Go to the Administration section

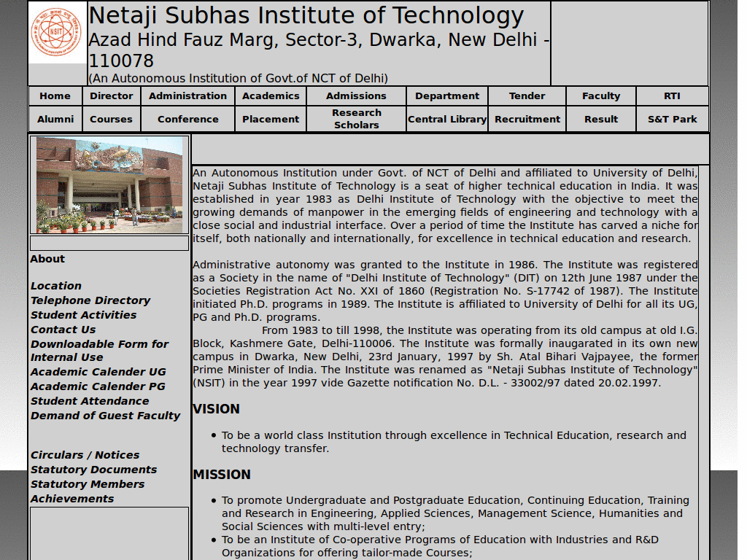pos(187,96)
